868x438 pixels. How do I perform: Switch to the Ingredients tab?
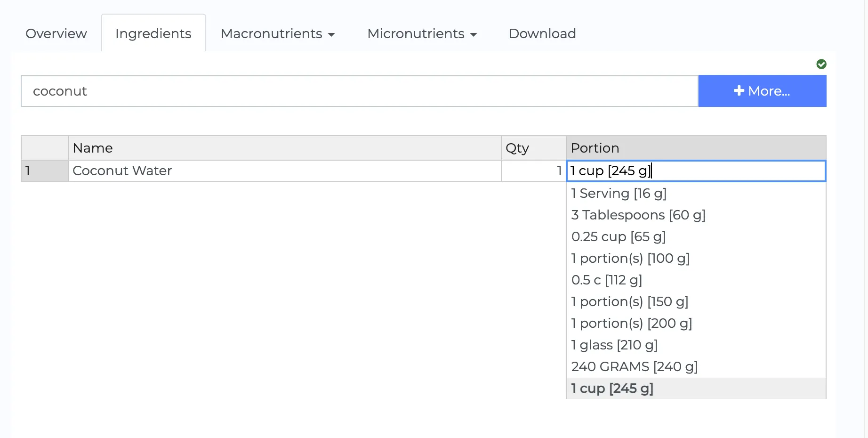click(x=153, y=33)
